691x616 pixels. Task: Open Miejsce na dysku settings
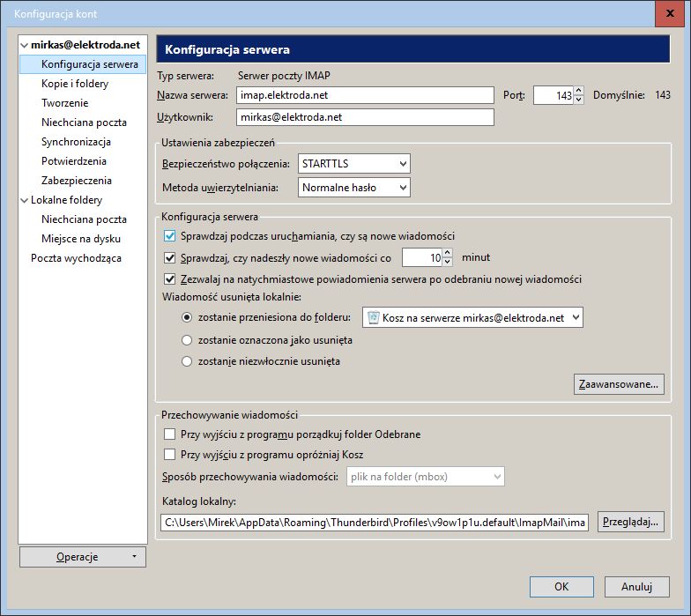pos(81,239)
